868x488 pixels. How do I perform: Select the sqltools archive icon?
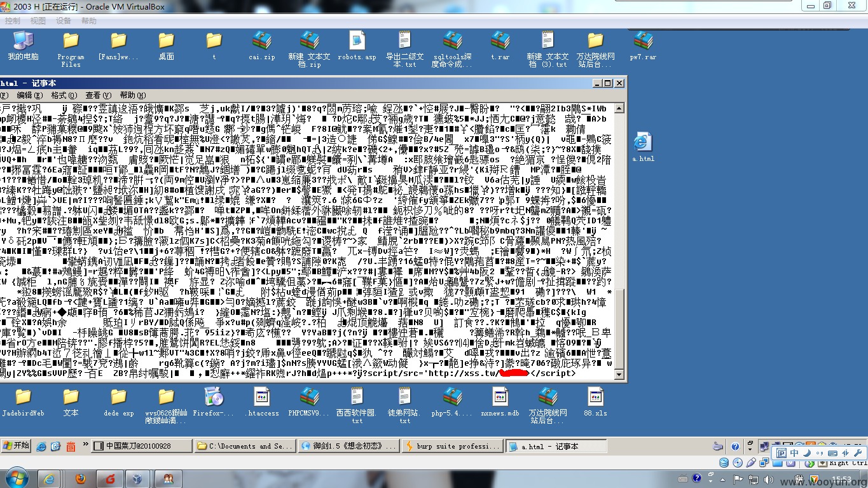[452, 50]
